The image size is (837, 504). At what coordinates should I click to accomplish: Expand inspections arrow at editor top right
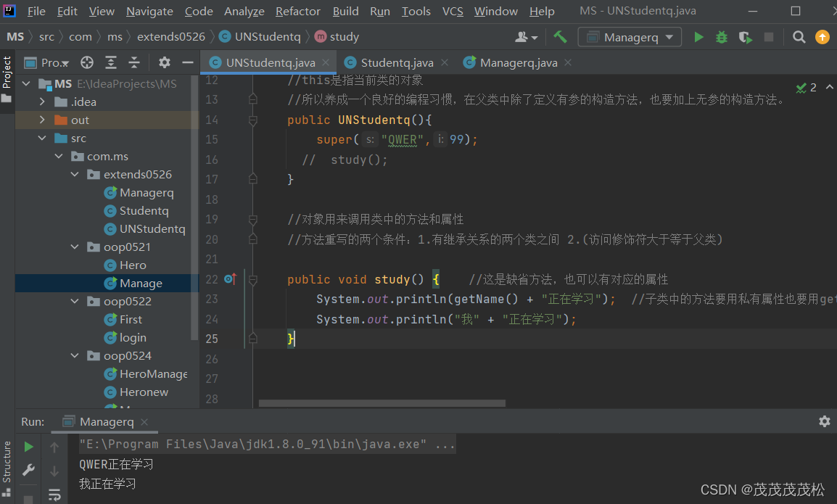[x=830, y=87]
